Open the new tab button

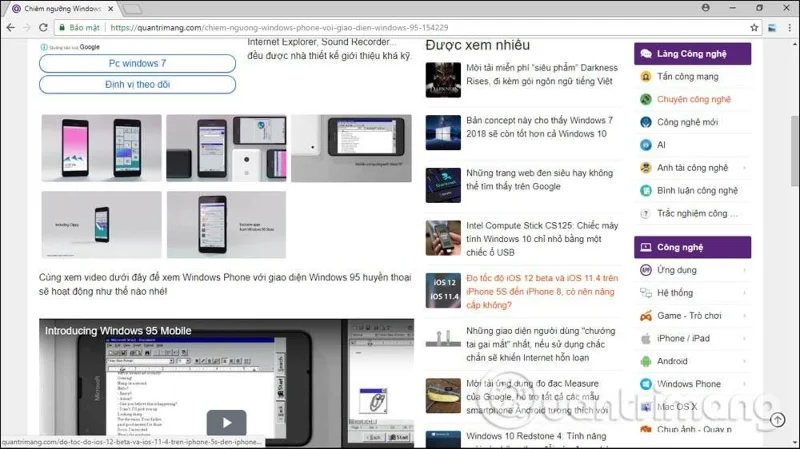click(133, 9)
